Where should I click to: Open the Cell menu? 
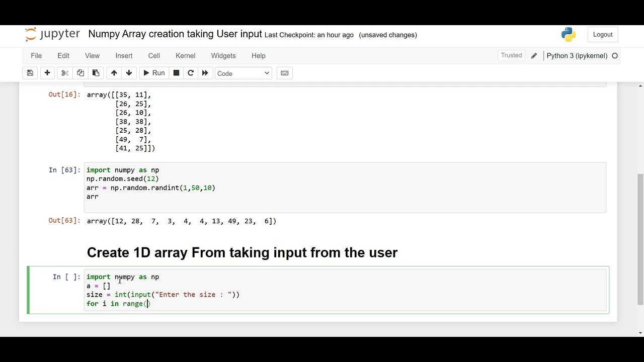pyautogui.click(x=154, y=56)
